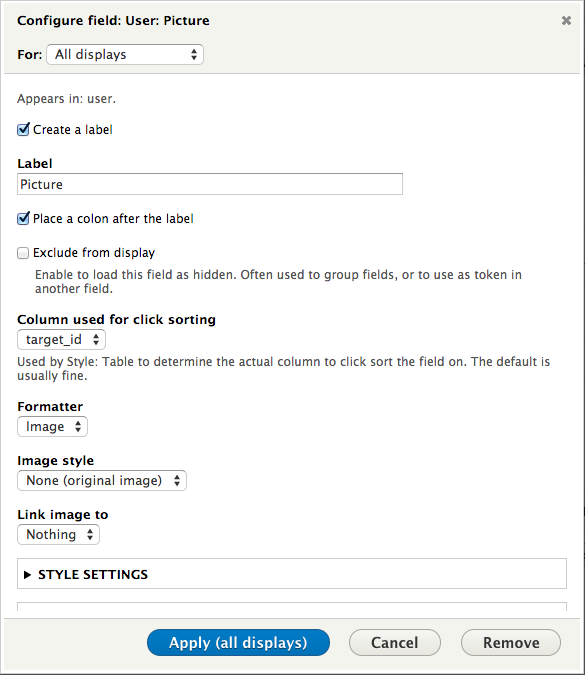Click the arrows on target_id selector
This screenshot has width=585, height=675.
(x=96, y=340)
